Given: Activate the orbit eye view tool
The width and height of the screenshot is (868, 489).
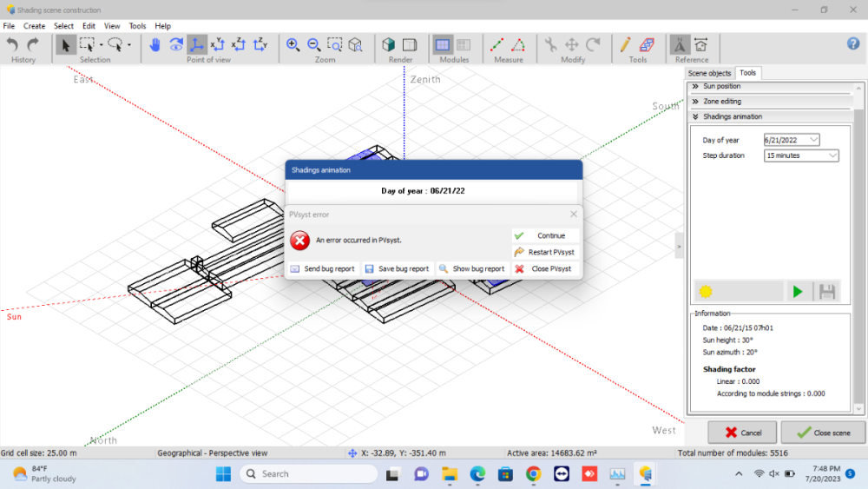Looking at the screenshot, I should click(x=176, y=45).
